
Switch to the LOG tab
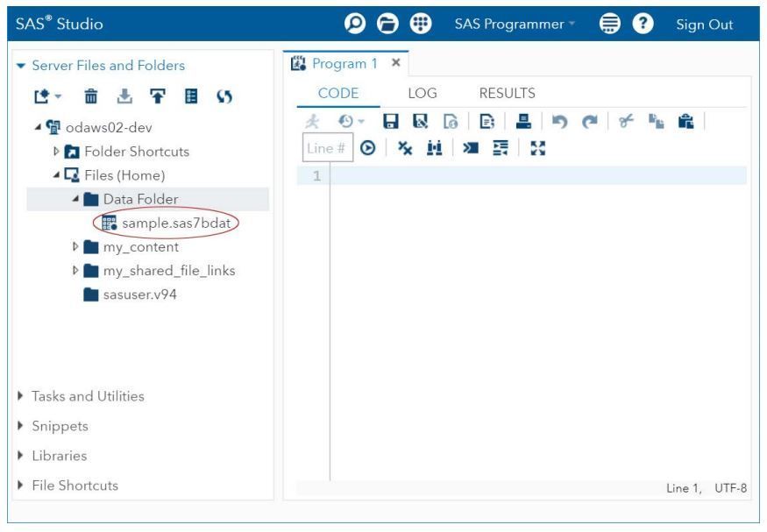423,93
